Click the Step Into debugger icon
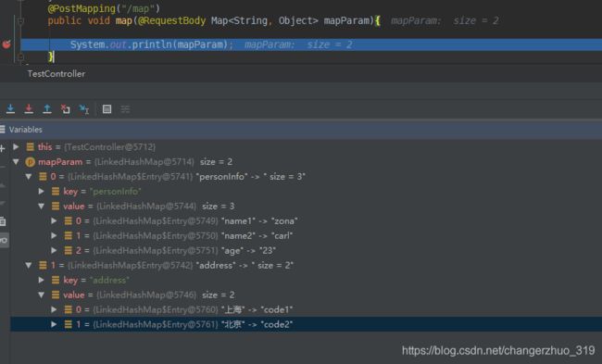Image resolution: width=602 pixels, height=364 pixels. click(x=11, y=109)
